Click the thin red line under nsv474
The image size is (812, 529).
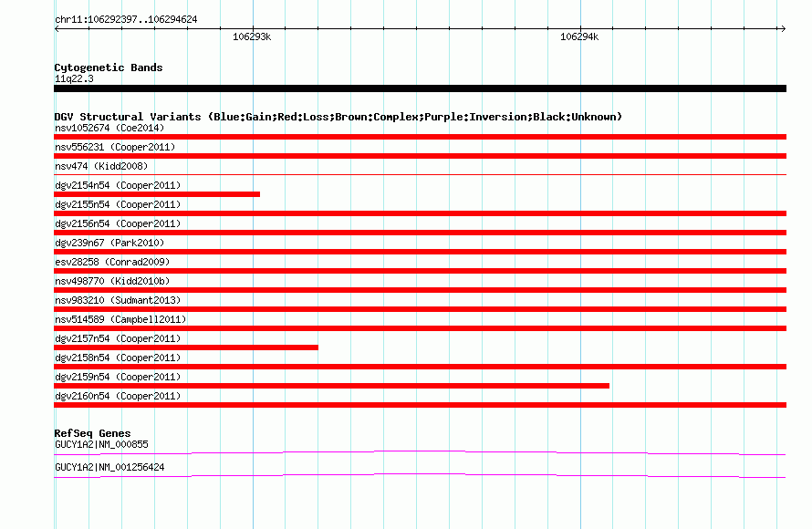tap(420, 175)
